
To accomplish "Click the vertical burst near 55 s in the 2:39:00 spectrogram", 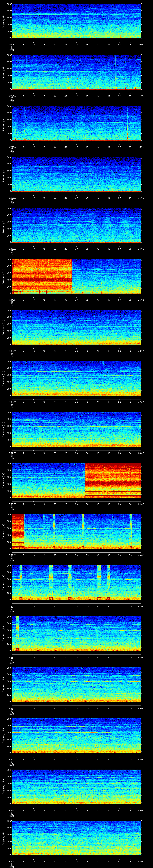I will 131,531.
